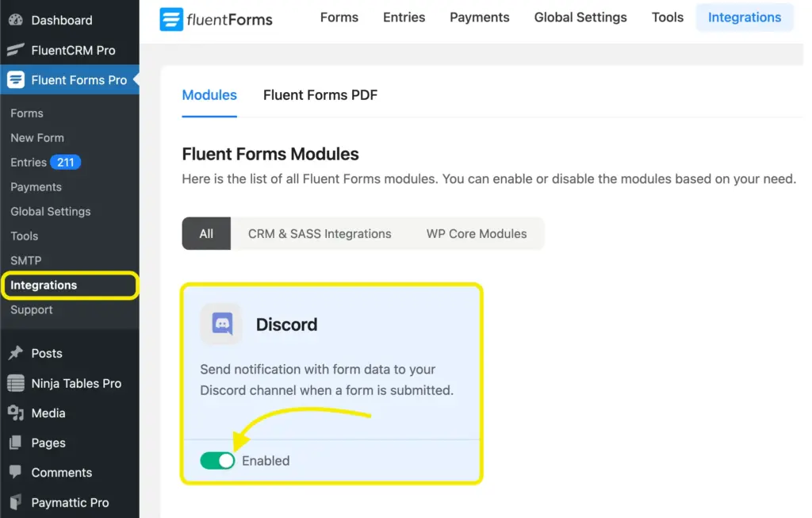
Task: Open the Media library icon
Action: point(17,412)
